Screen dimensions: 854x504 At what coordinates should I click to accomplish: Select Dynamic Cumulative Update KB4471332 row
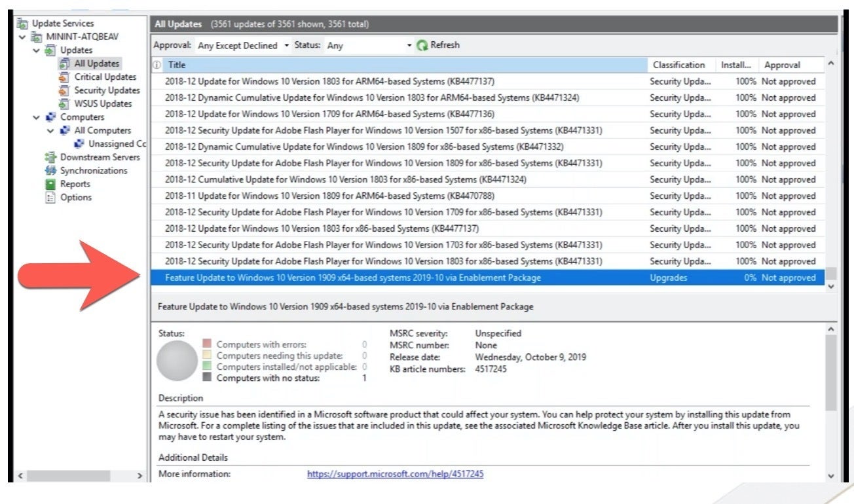(487, 147)
